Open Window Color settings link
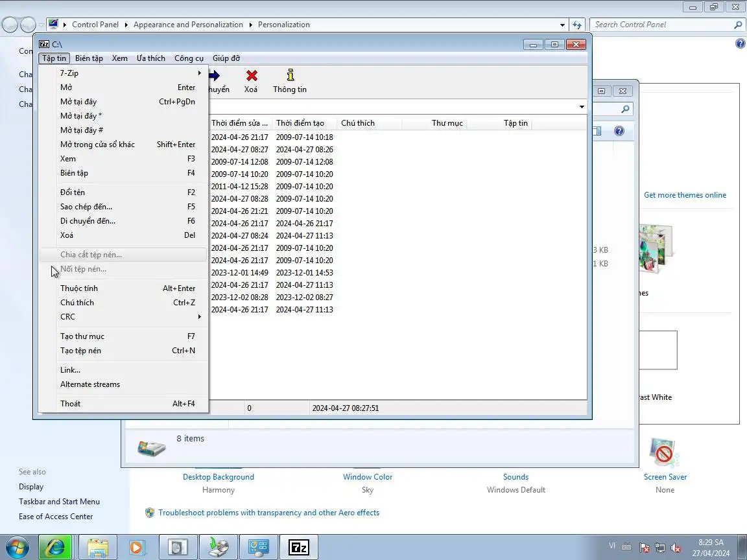 coord(368,476)
